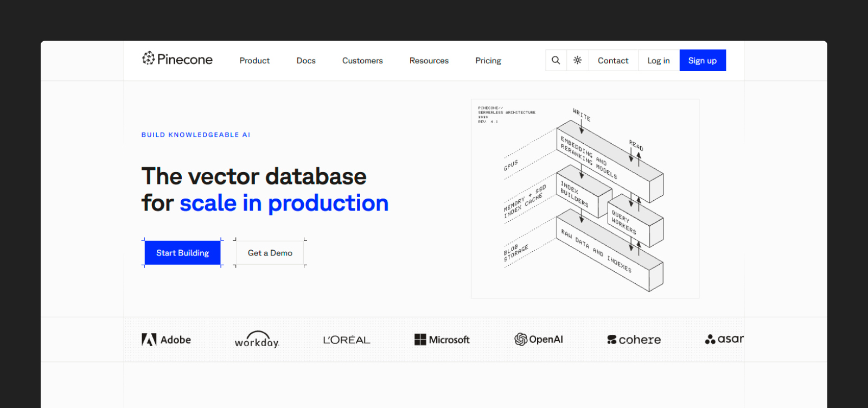Image resolution: width=868 pixels, height=408 pixels.
Task: Click the Sign up button
Action: pyautogui.click(x=703, y=60)
